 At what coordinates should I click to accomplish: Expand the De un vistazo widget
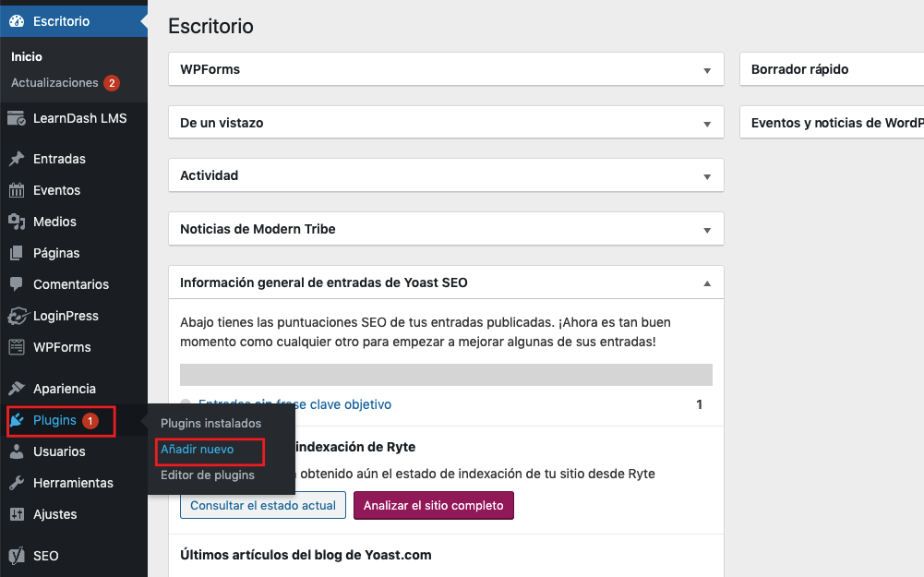click(x=707, y=124)
